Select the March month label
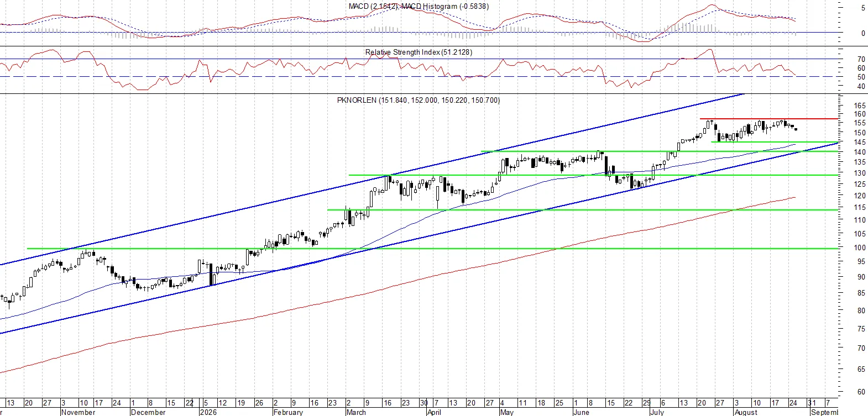This screenshot has width=868, height=416. pyautogui.click(x=356, y=412)
